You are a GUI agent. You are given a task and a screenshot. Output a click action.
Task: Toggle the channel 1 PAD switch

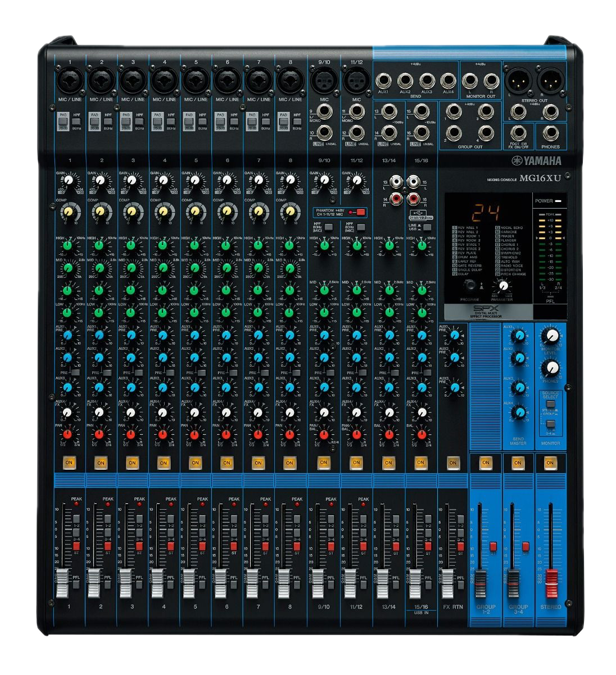coord(62,121)
